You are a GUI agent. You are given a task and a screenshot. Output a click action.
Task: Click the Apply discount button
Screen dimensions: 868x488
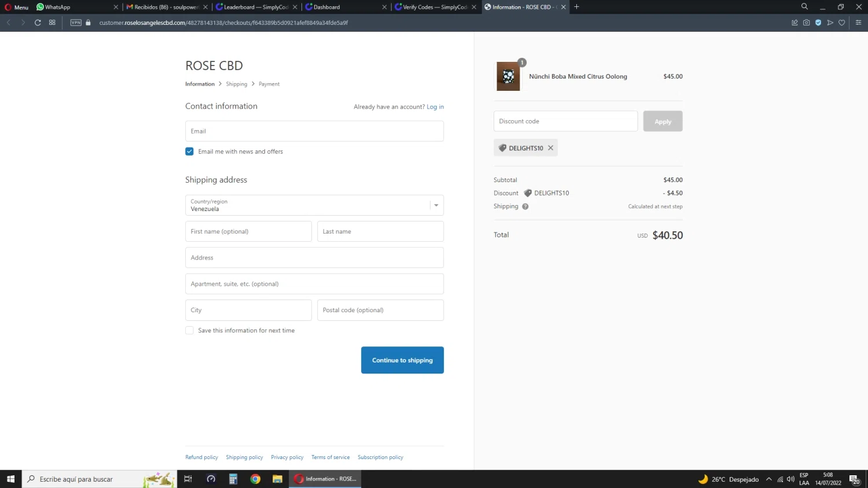[663, 121]
